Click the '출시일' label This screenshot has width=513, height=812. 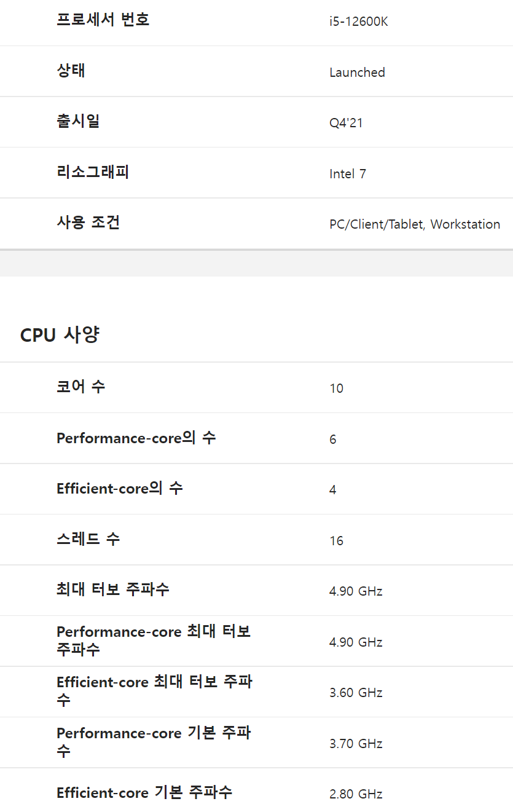point(78,121)
